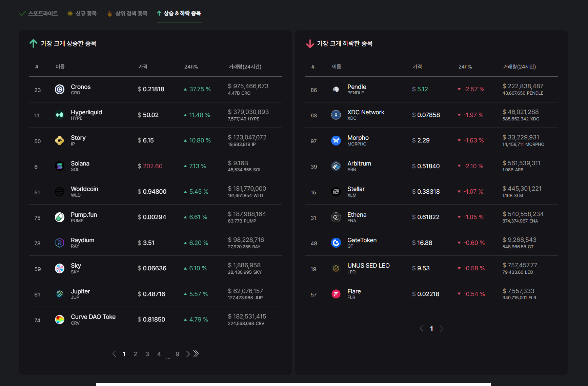Open the Hyperliquid name link
The width and height of the screenshot is (588, 386).
click(86, 112)
